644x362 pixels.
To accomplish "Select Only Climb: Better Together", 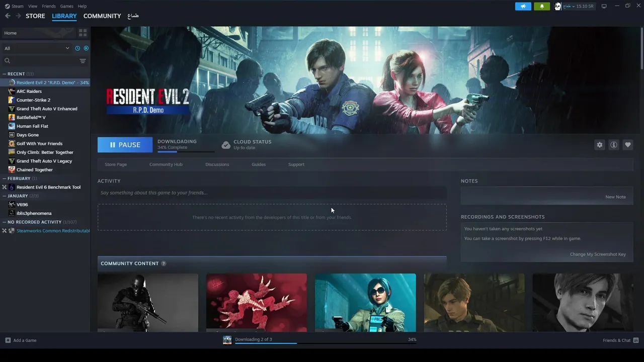I will (x=45, y=152).
